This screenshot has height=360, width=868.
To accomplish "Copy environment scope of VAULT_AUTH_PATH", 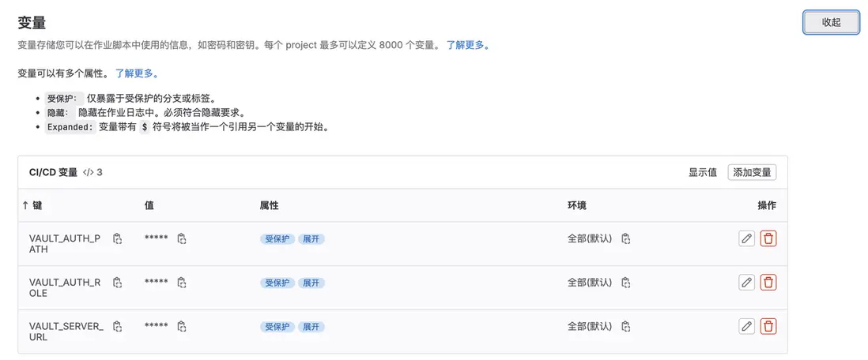I will tap(625, 238).
